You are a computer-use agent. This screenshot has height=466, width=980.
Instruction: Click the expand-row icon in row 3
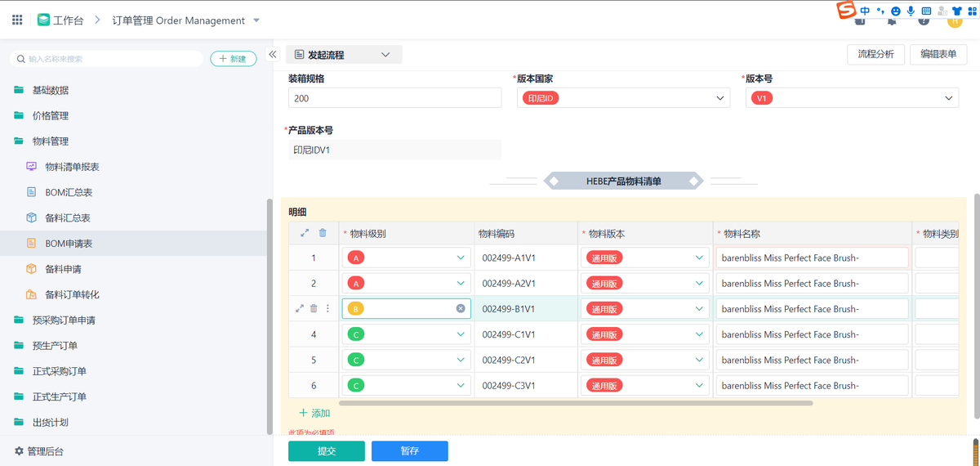coord(300,309)
